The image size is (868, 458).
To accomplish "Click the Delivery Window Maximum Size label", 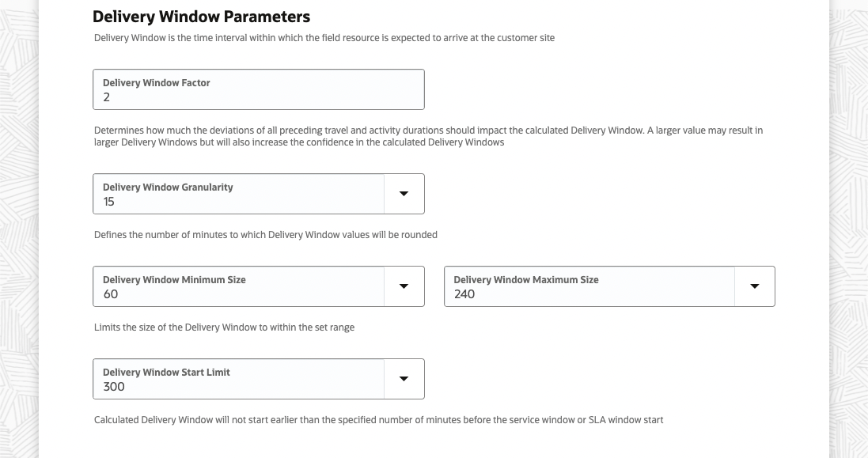I will tap(525, 280).
